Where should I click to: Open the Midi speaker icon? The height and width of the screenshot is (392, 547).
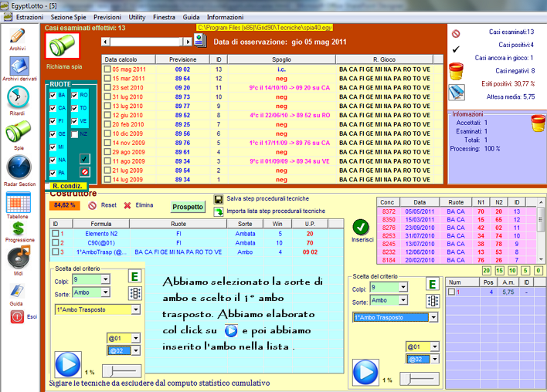[19, 257]
